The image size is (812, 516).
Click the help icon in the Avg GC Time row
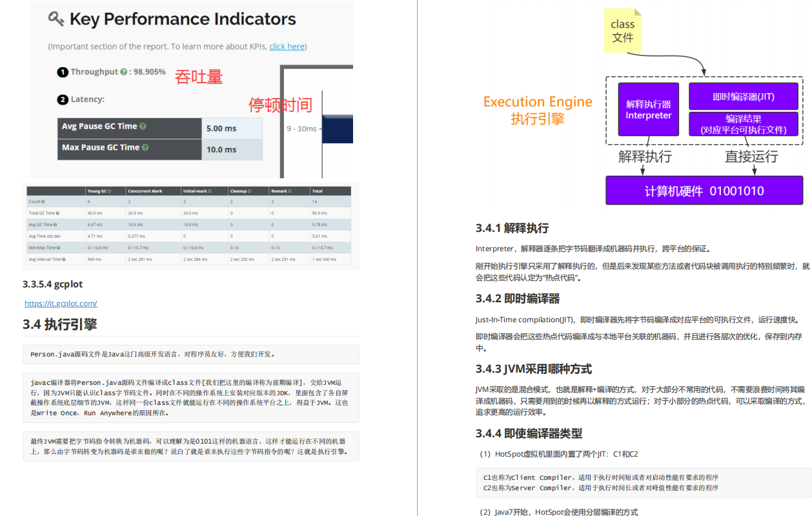56,225
